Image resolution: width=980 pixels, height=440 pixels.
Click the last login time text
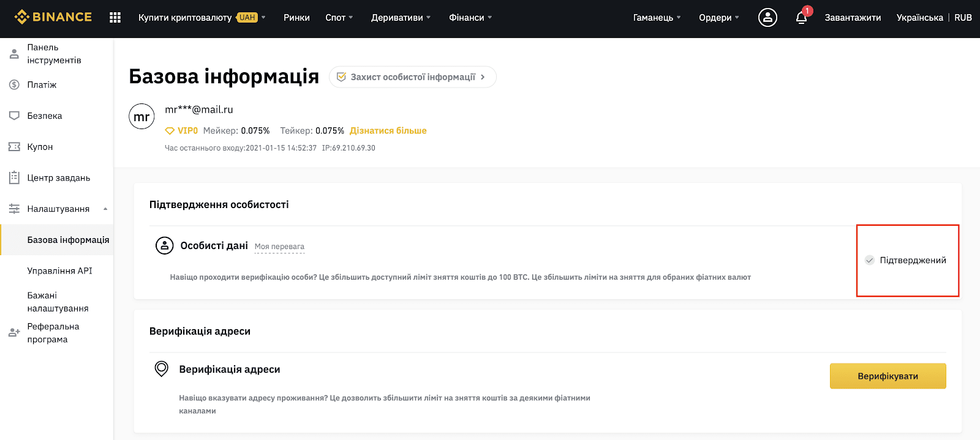tap(241, 148)
